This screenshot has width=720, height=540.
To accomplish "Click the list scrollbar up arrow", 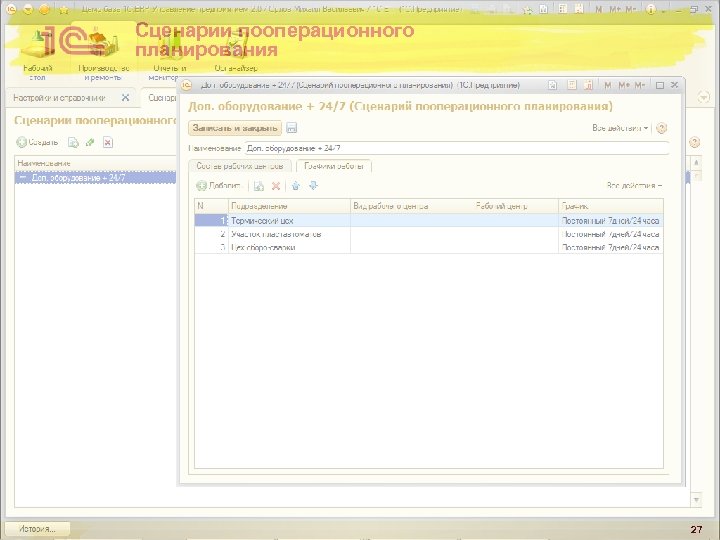I will pyautogui.click(x=697, y=163).
